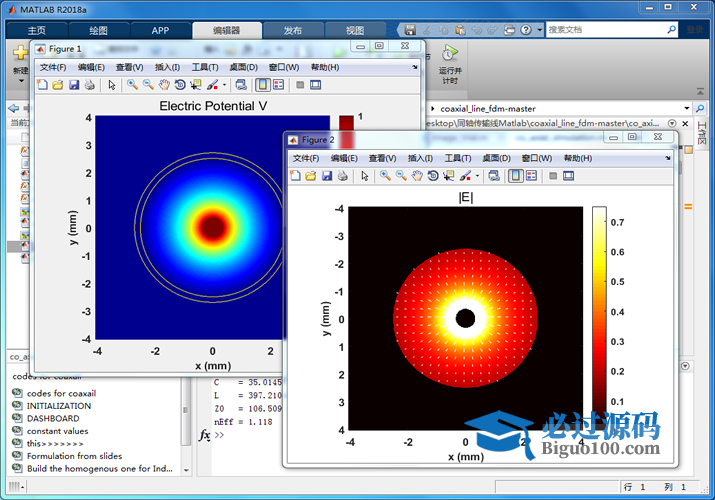The width and height of the screenshot is (715, 500).
Task: Open 插入(I) menu in Figure 1
Action: tap(167, 67)
